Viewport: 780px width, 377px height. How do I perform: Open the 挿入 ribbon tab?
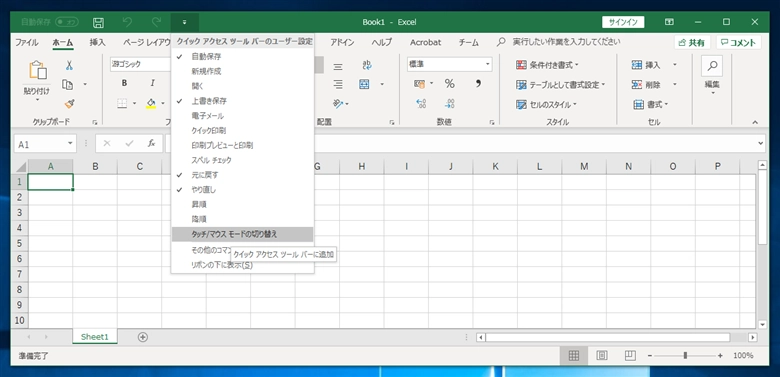(98, 42)
